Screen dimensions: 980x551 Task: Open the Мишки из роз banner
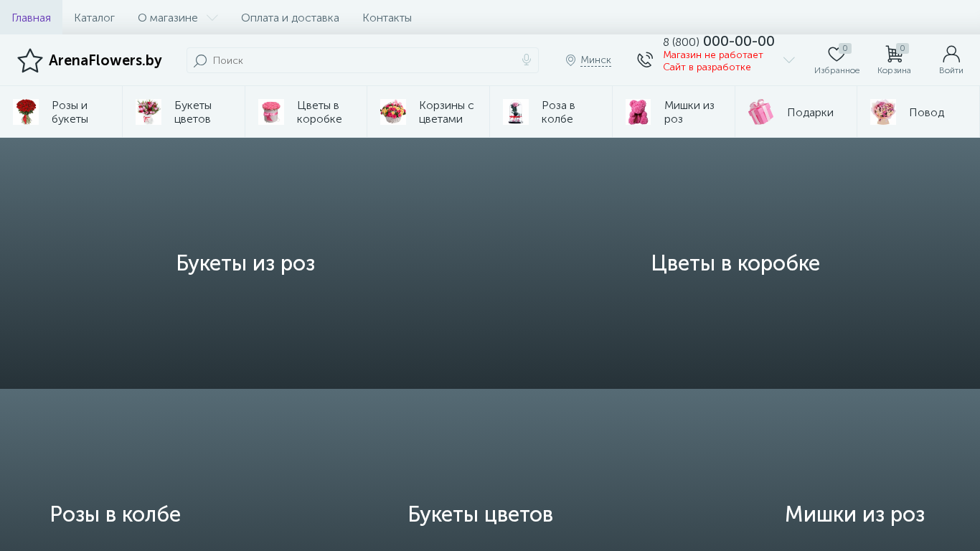[x=854, y=514]
